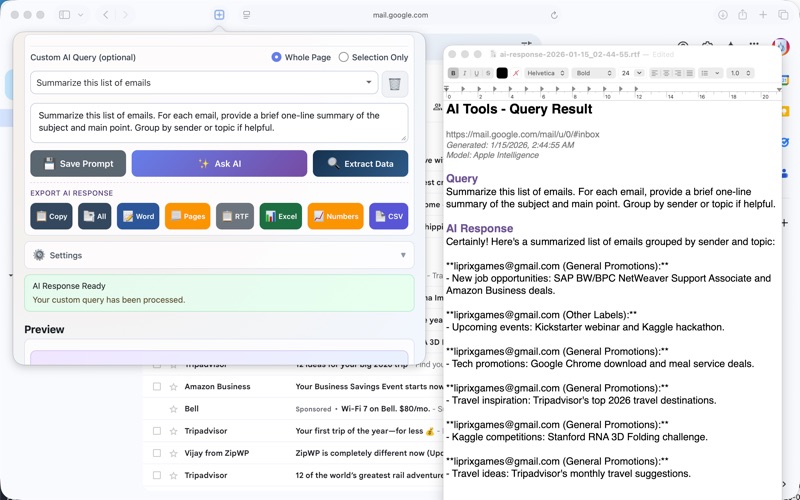Justify text in TextEdit
Viewport: 800px width, 500px height.
coord(689,73)
